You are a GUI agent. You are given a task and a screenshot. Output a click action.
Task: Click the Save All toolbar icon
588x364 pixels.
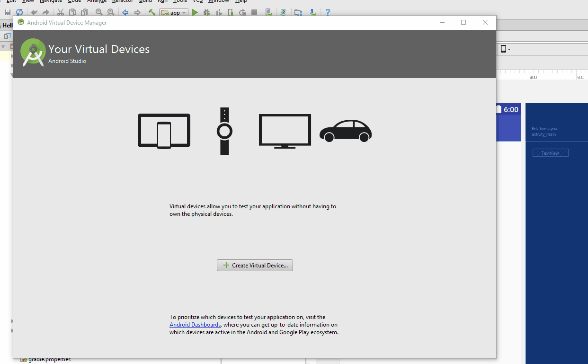click(x=7, y=12)
